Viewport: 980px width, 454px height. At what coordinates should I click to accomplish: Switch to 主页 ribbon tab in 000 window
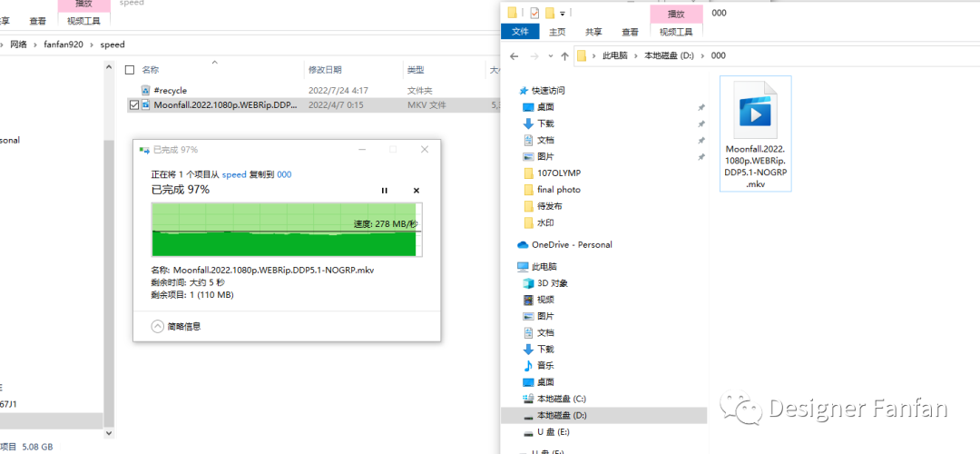(557, 32)
